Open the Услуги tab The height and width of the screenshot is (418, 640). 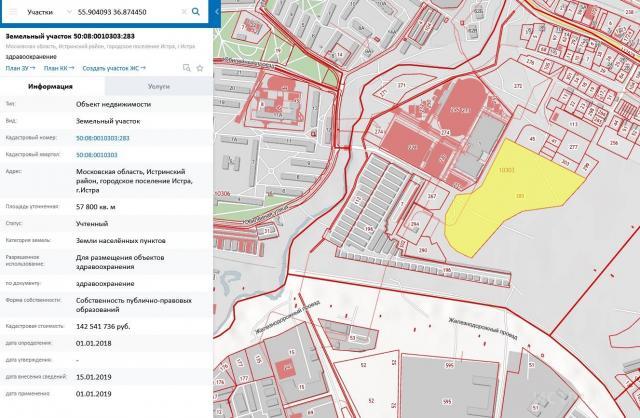pyautogui.click(x=158, y=87)
